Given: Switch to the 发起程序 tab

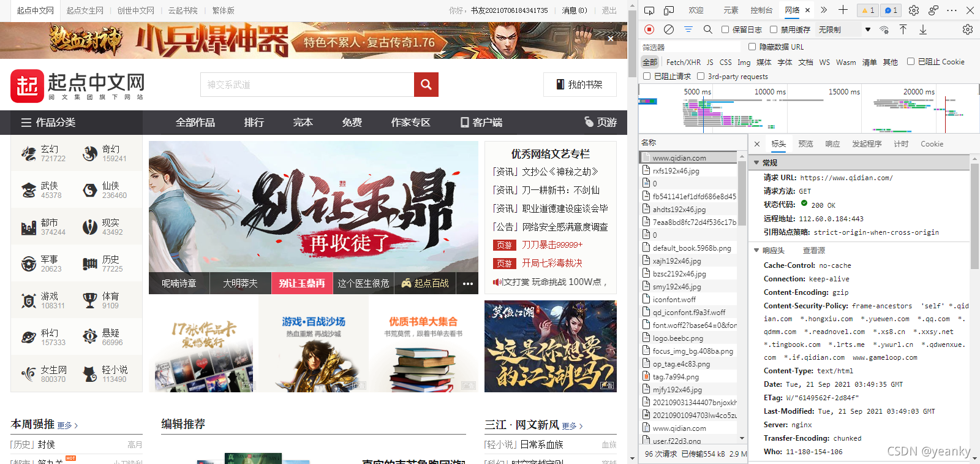Looking at the screenshot, I should coord(867,144).
